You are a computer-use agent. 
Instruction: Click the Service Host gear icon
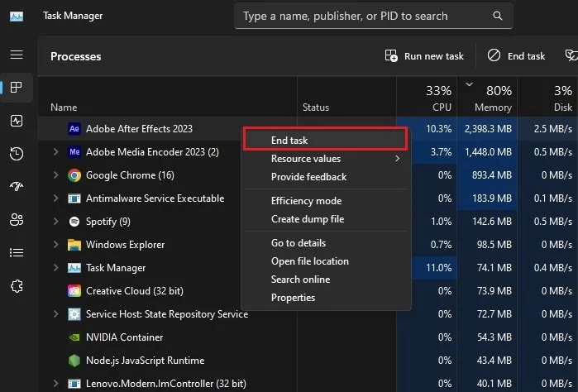(74, 314)
